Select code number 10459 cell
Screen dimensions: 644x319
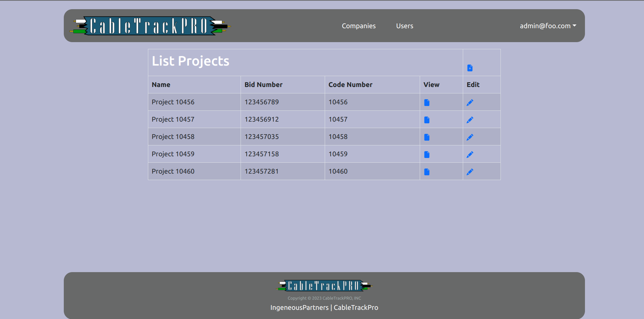tap(372, 154)
